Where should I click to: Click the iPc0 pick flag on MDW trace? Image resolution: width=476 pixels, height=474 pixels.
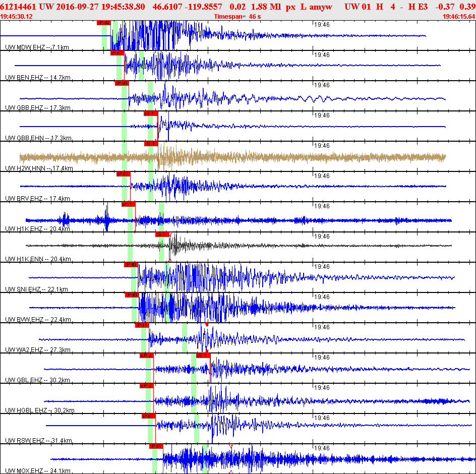pyautogui.click(x=103, y=23)
